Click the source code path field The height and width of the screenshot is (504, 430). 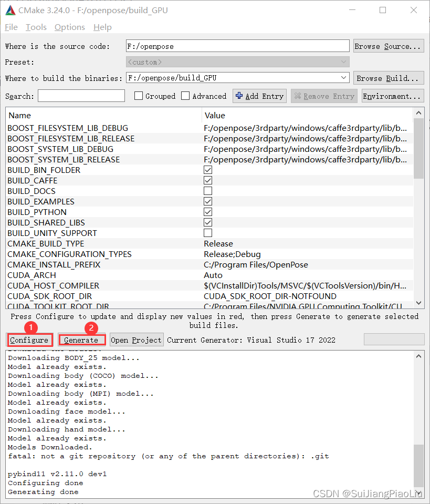238,46
